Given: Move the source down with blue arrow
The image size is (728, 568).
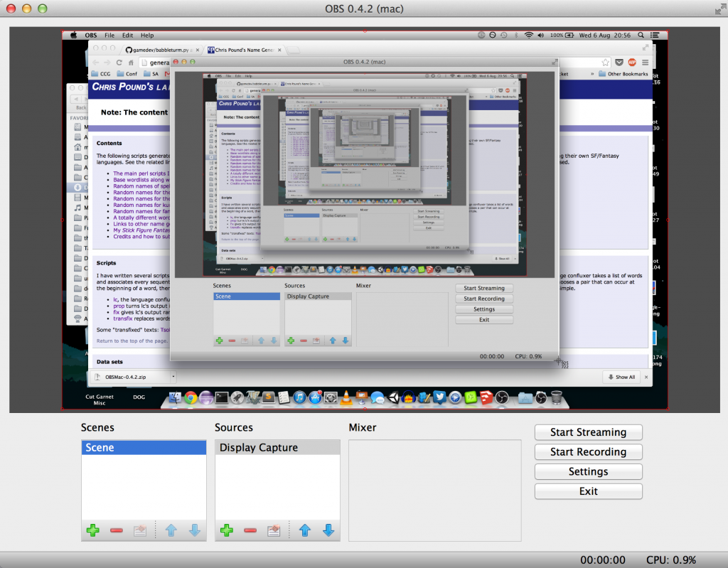Looking at the screenshot, I should click(x=328, y=530).
